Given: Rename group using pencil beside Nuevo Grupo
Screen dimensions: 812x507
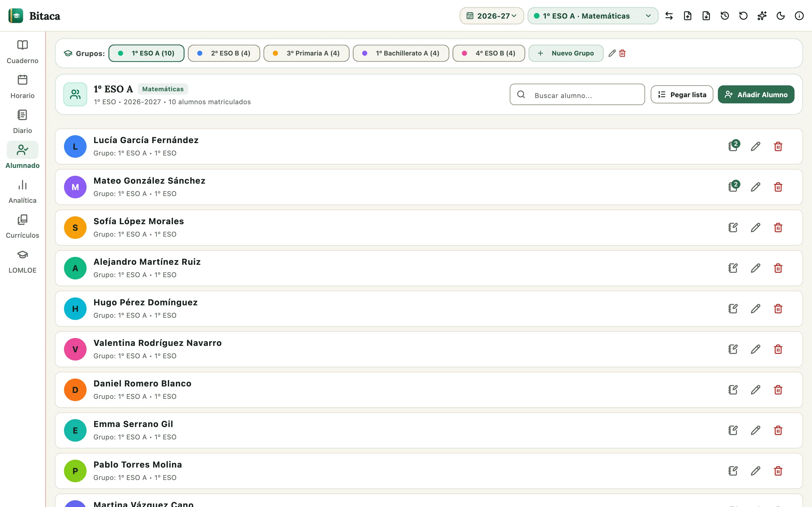Looking at the screenshot, I should pos(612,53).
